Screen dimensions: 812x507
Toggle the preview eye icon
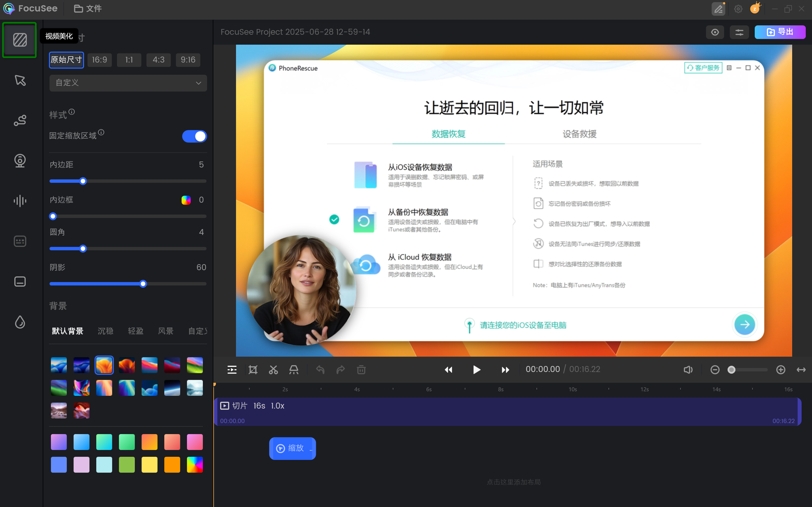[x=715, y=32]
